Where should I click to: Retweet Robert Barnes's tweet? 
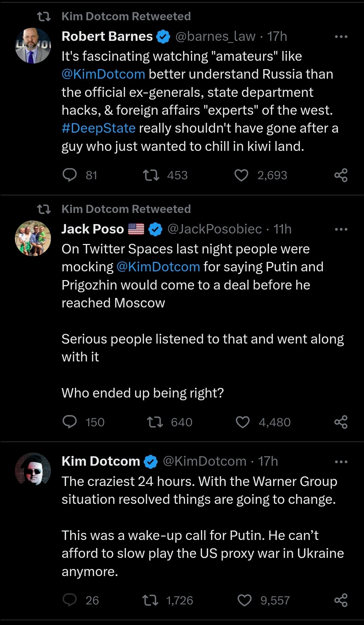(x=151, y=175)
